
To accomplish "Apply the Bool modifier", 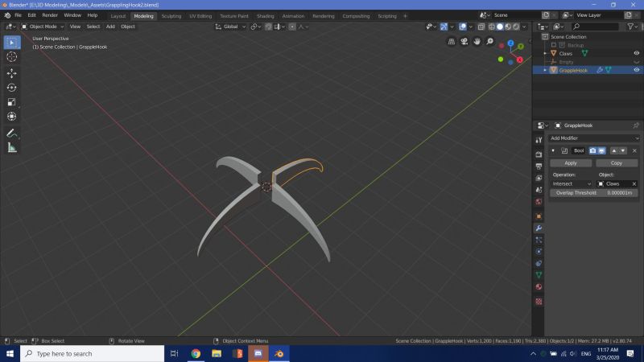I will (571, 163).
